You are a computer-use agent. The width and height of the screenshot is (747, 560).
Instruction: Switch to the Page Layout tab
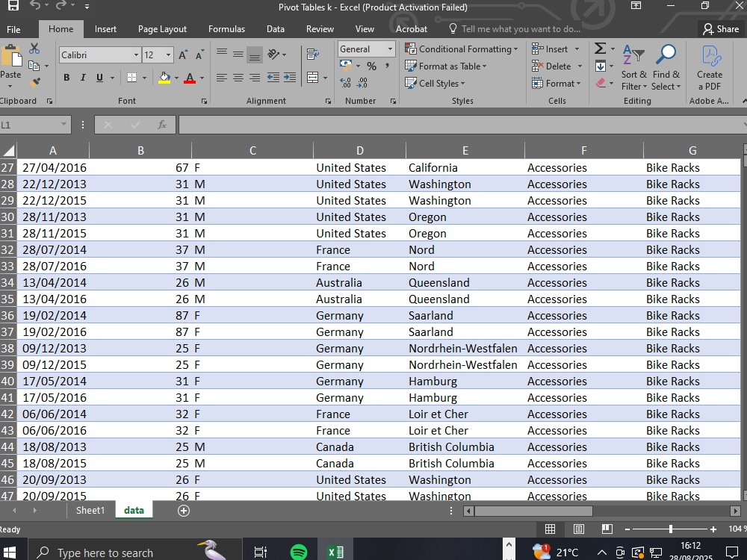click(x=162, y=29)
